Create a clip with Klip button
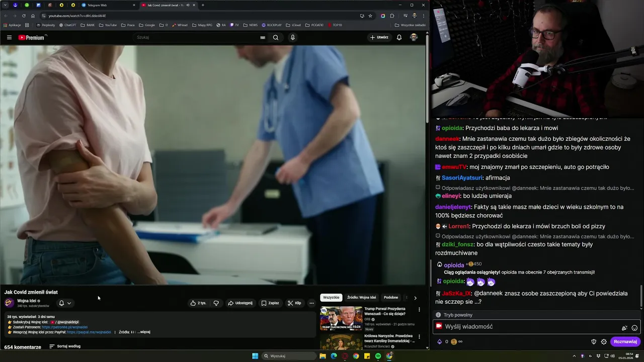 point(294,303)
